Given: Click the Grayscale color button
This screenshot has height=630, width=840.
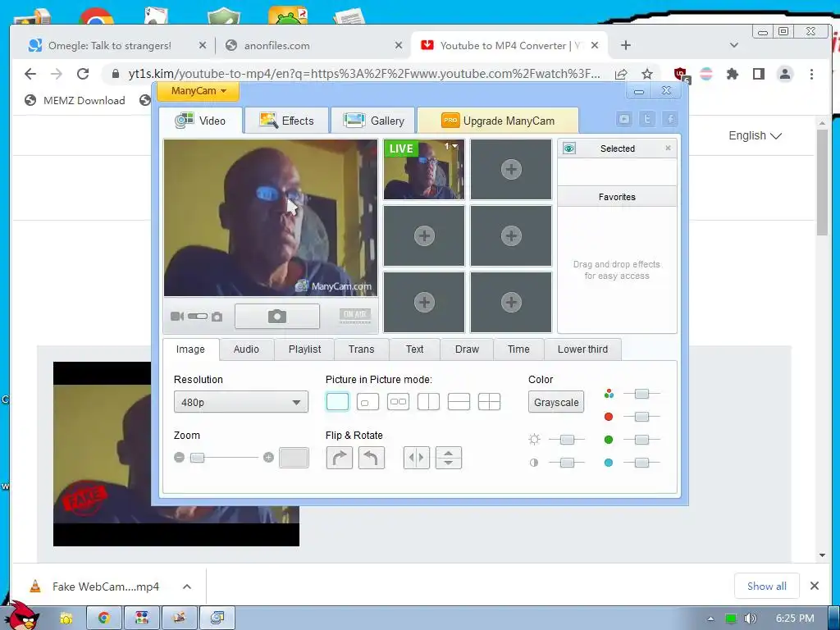Looking at the screenshot, I should point(556,402).
